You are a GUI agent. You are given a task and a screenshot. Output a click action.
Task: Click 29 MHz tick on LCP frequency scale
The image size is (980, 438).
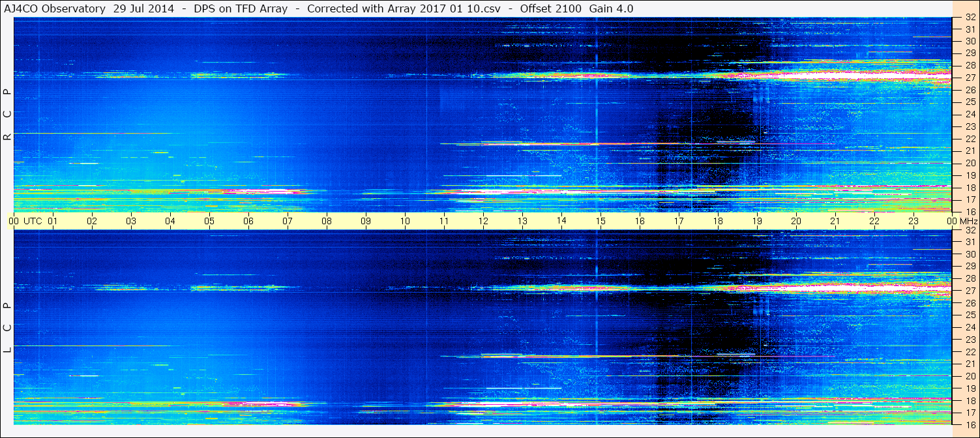coord(970,267)
